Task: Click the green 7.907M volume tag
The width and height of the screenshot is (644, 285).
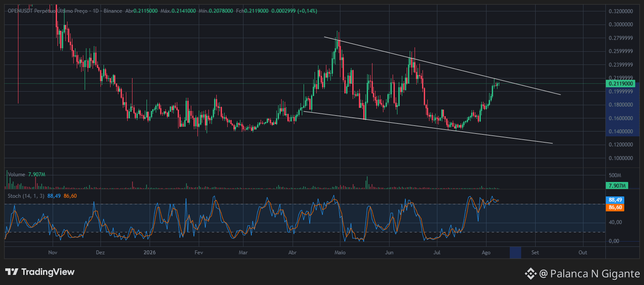Action: [x=617, y=186]
